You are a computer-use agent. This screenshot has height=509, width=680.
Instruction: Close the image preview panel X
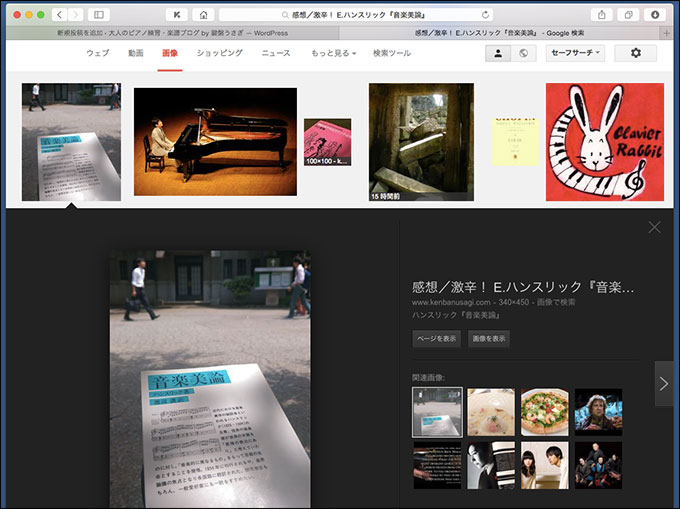click(654, 227)
